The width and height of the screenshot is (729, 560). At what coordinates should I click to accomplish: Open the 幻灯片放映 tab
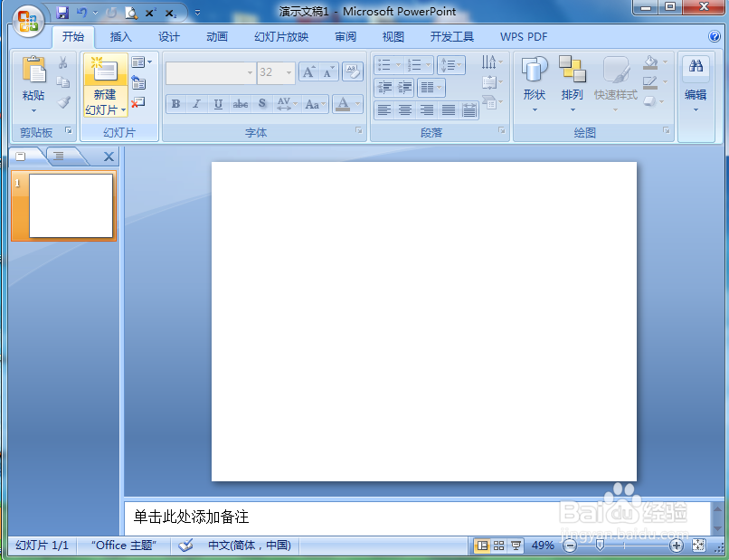click(x=281, y=37)
